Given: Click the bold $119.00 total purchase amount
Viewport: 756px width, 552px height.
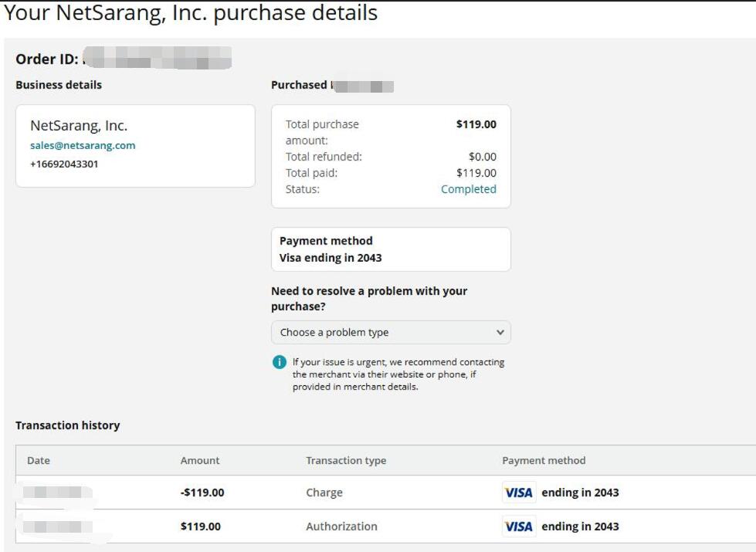Looking at the screenshot, I should pyautogui.click(x=476, y=124).
